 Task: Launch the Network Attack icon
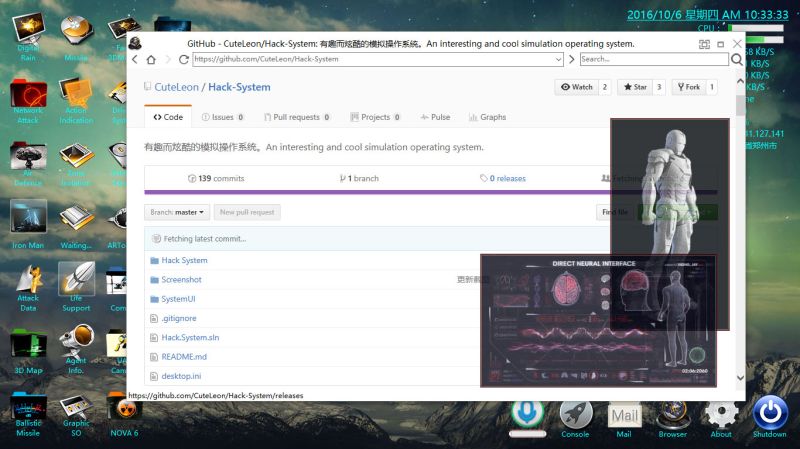[x=29, y=101]
